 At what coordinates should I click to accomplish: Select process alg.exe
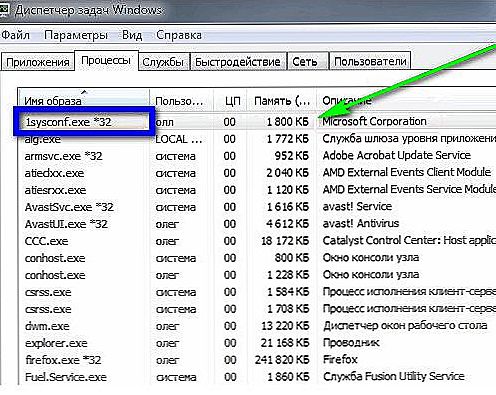[x=43, y=139]
